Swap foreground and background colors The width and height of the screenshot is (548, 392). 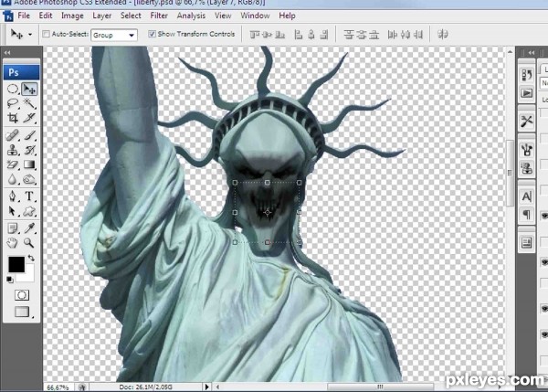tap(31, 258)
